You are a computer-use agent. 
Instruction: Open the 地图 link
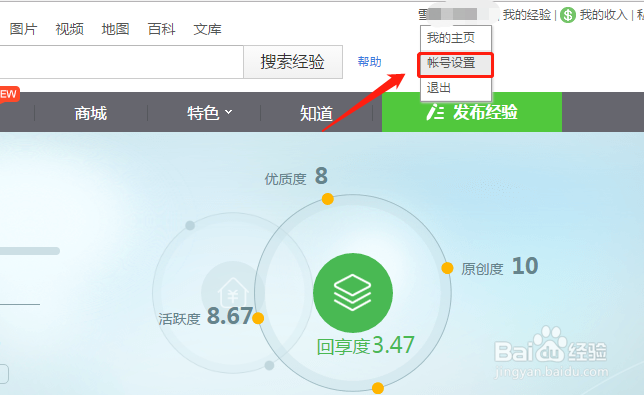pos(115,29)
